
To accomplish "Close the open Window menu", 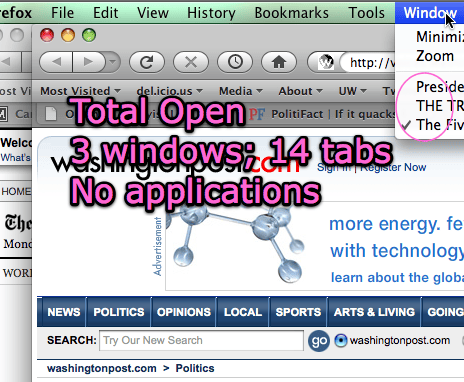I will click(x=430, y=13).
